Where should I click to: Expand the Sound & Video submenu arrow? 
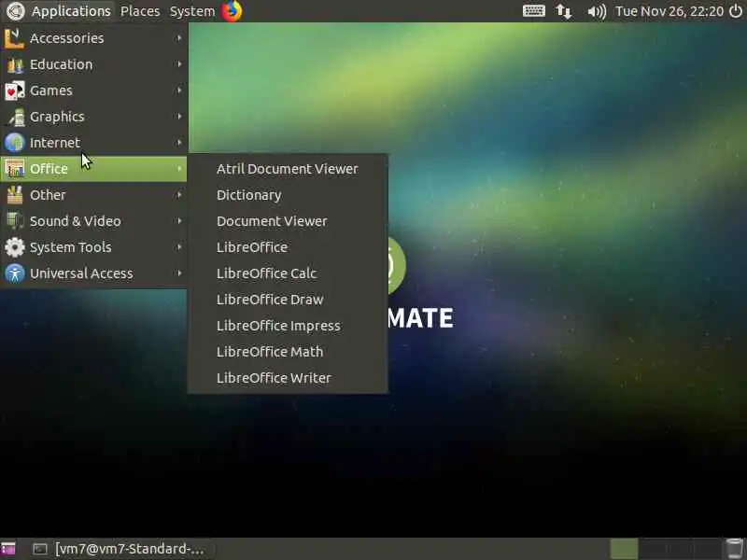tap(179, 221)
